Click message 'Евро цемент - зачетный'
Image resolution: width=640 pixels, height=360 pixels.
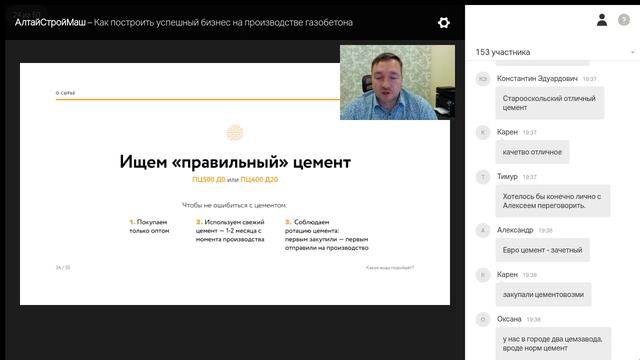point(542,250)
